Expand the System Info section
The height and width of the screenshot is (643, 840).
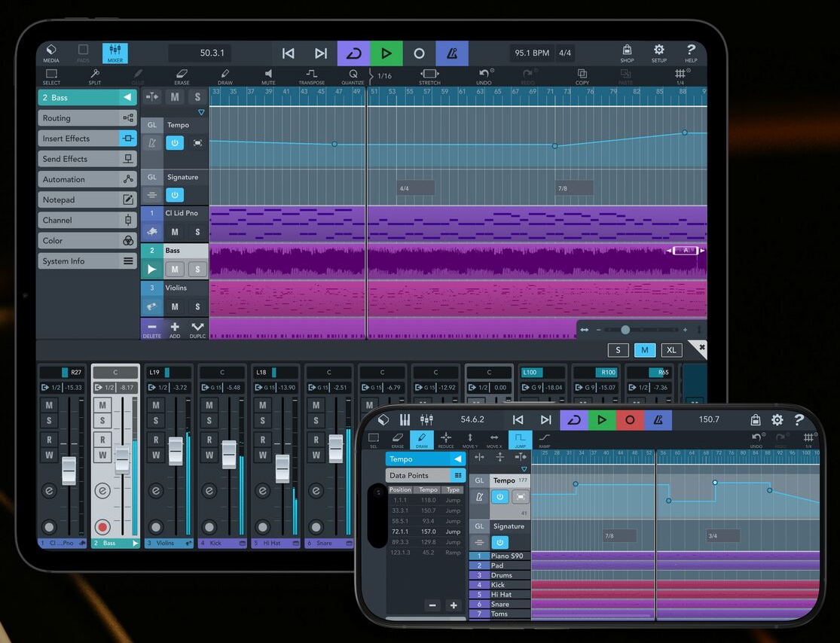(x=87, y=261)
